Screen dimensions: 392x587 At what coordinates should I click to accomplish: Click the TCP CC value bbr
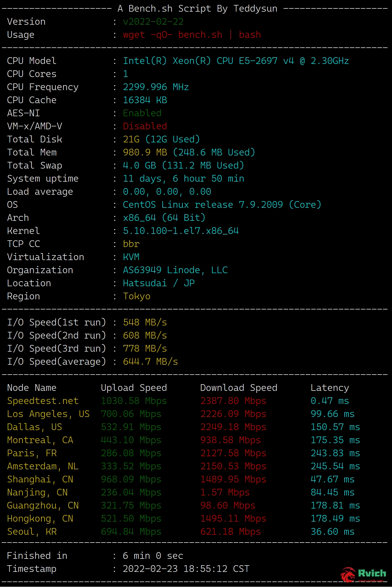click(x=131, y=244)
